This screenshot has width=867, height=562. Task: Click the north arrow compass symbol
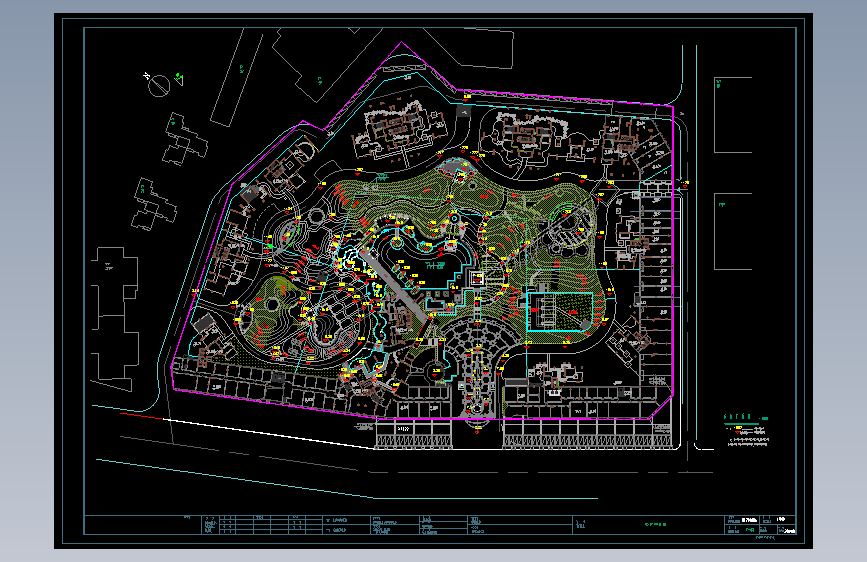pyautogui.click(x=159, y=85)
